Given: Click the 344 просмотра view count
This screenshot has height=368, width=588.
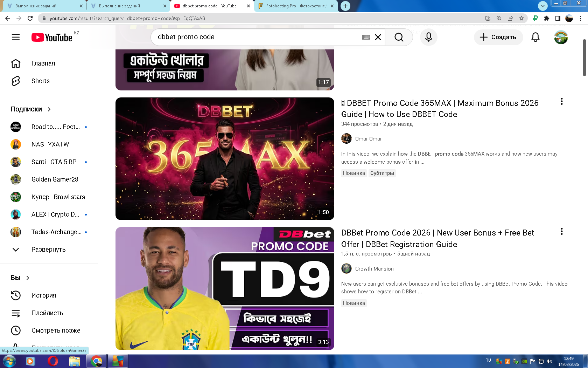Looking at the screenshot, I should 359,124.
